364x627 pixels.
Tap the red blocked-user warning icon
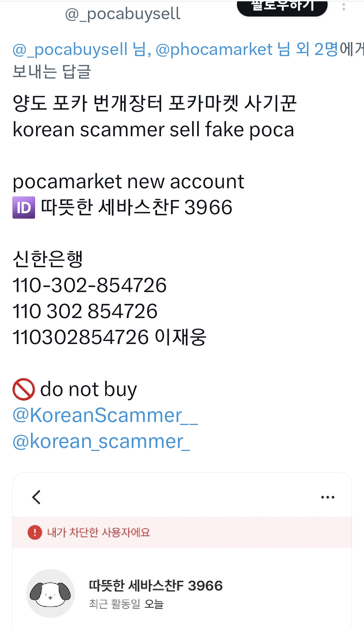pos(35,533)
